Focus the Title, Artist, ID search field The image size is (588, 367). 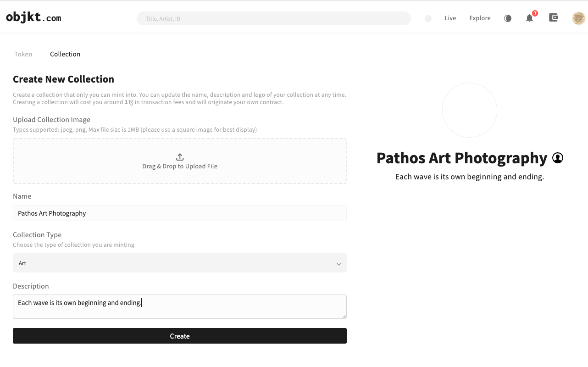[274, 18]
